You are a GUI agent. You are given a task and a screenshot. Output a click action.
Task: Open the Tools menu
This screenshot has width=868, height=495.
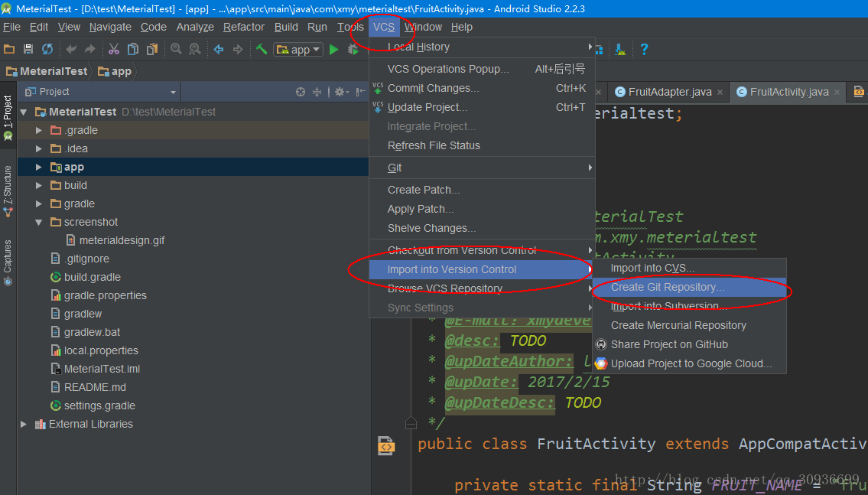pos(350,27)
